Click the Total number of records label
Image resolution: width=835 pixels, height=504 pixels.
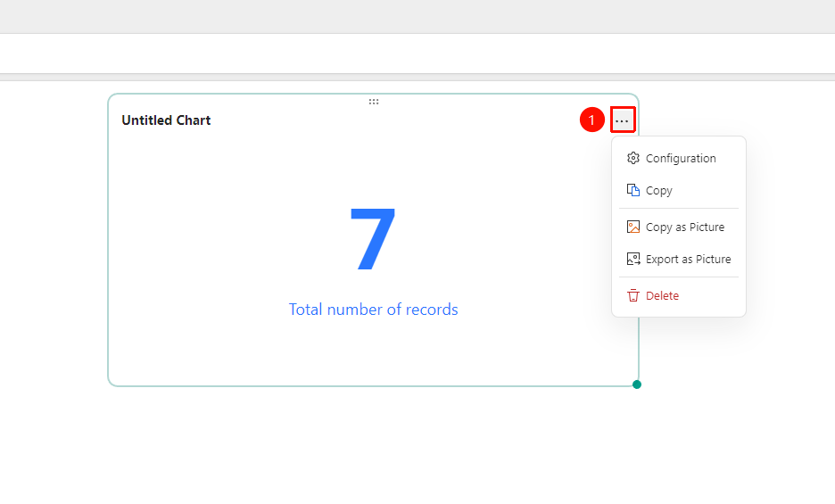pyautogui.click(x=373, y=310)
